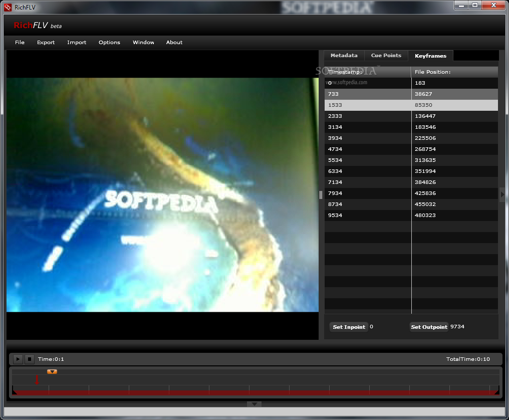509x420 pixels.
Task: Open the About menu
Action: [174, 42]
